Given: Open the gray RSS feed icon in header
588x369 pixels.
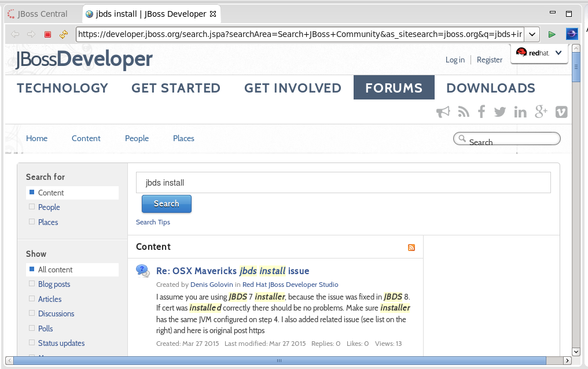Looking at the screenshot, I should [464, 112].
